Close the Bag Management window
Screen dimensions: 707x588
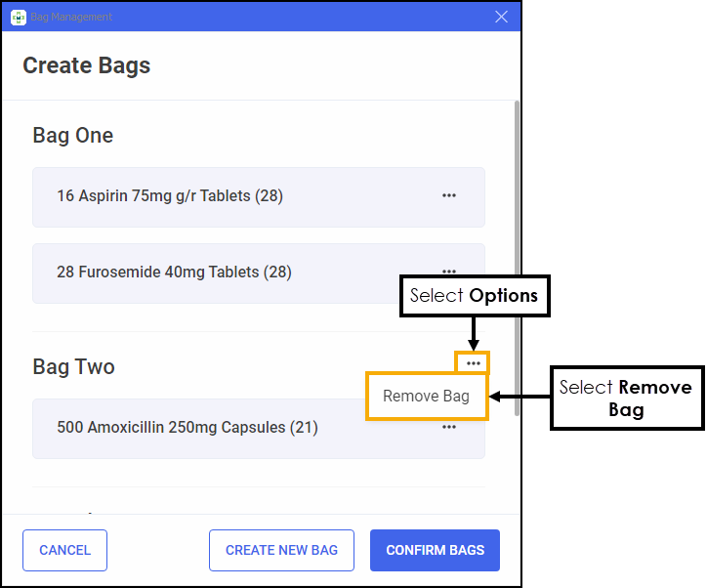tap(502, 17)
